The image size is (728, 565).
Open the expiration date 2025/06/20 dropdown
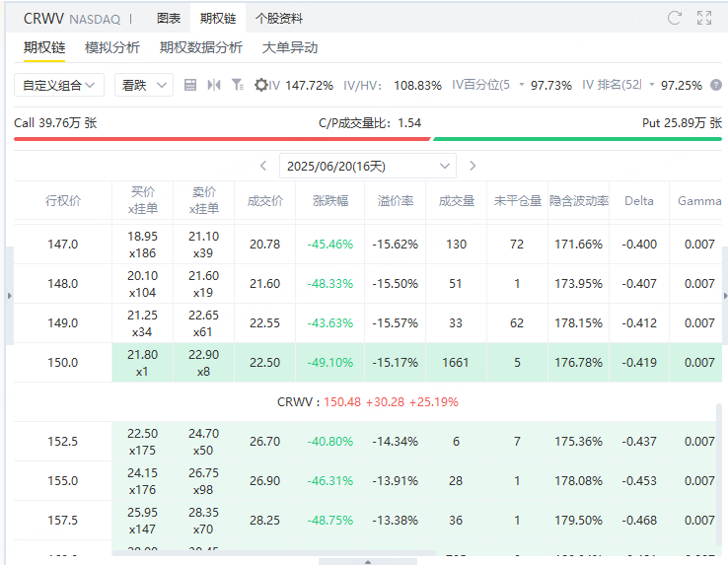tap(368, 166)
